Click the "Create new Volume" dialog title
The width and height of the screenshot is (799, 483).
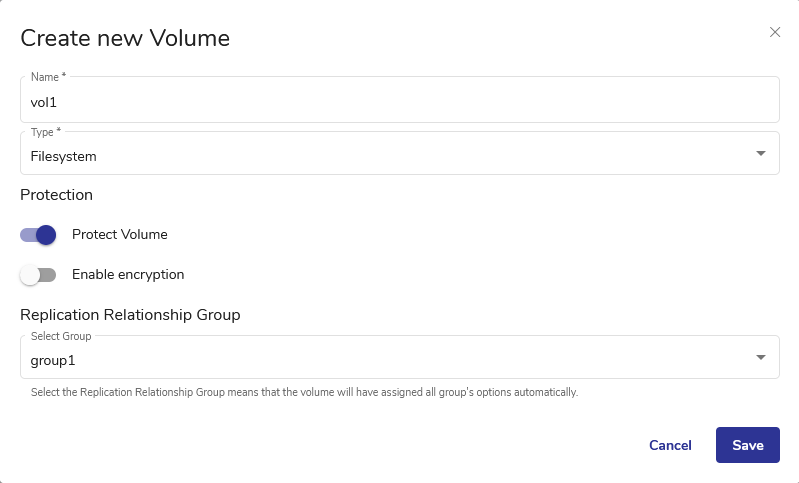125,38
